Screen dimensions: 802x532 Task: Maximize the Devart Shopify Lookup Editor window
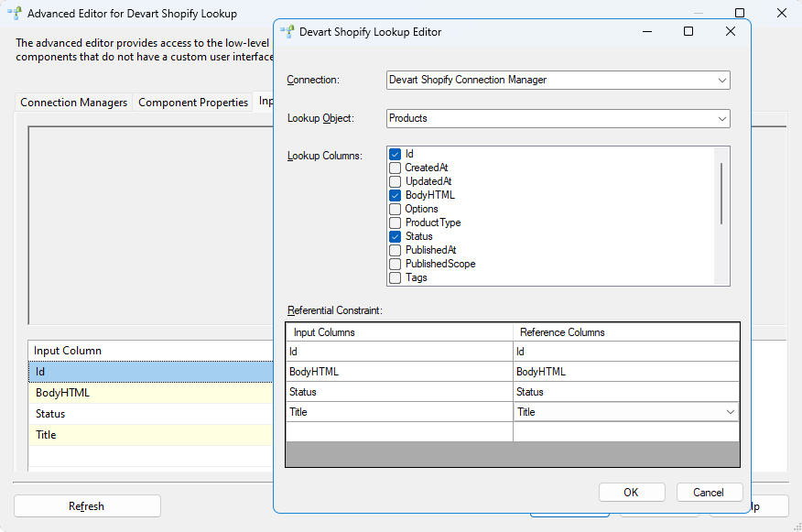[688, 31]
